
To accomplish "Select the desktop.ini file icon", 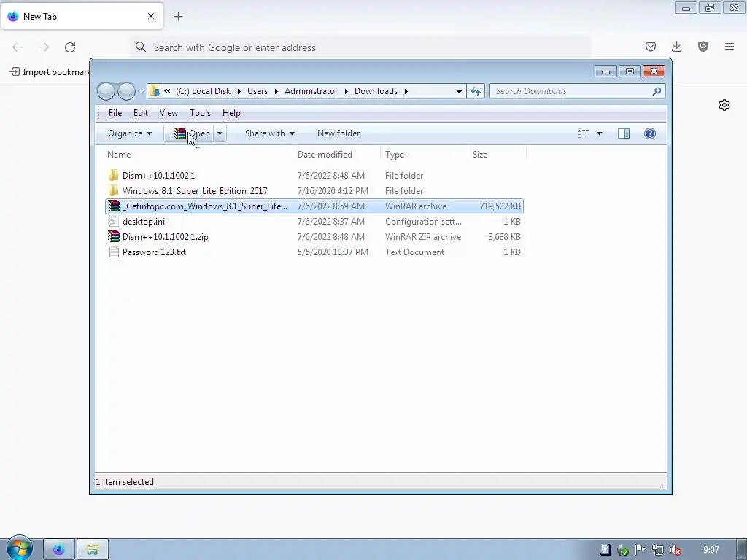I will click(x=113, y=222).
